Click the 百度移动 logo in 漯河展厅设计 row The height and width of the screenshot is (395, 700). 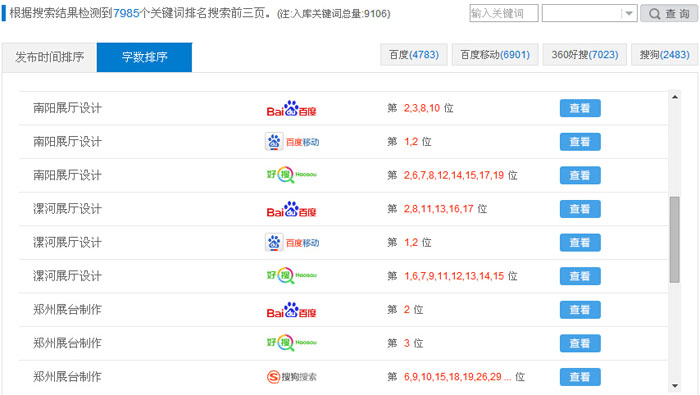(292, 243)
